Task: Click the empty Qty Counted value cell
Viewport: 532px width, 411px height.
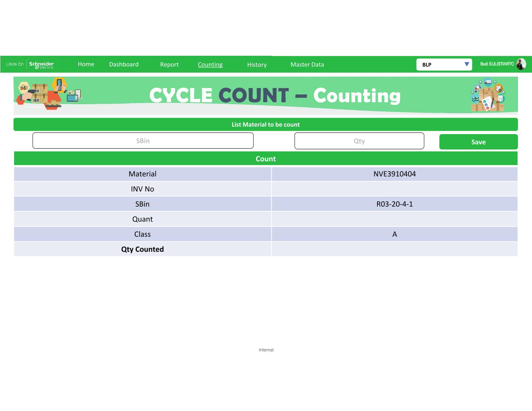Action: click(395, 249)
